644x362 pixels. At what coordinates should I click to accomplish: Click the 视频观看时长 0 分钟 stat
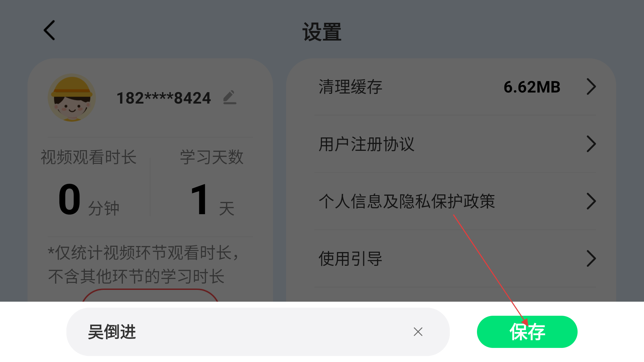(x=89, y=183)
